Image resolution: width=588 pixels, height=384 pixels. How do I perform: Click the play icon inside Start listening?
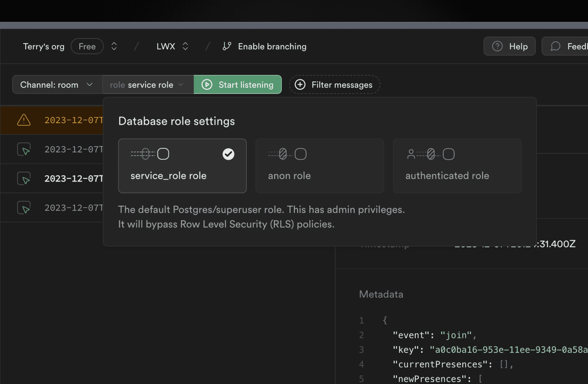click(207, 85)
